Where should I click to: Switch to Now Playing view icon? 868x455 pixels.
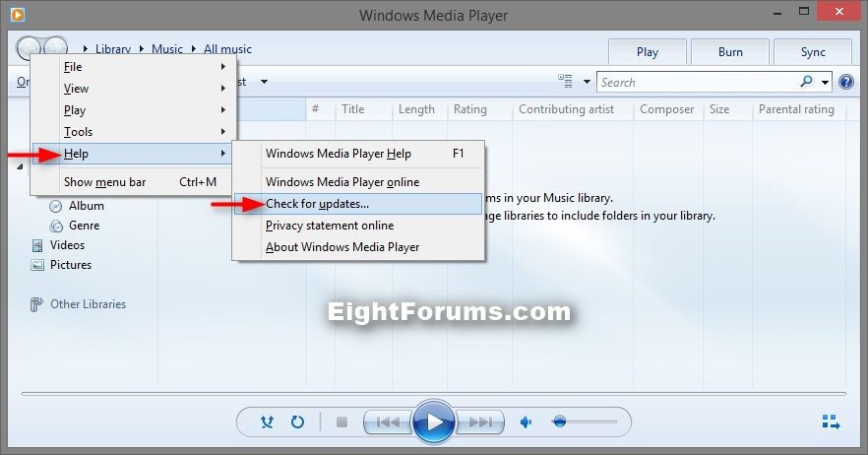coord(831,422)
